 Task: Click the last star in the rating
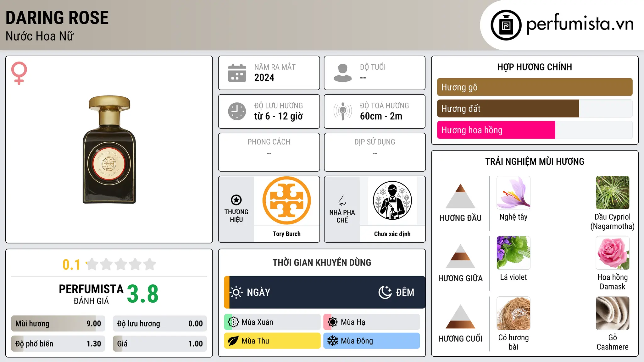click(x=150, y=264)
